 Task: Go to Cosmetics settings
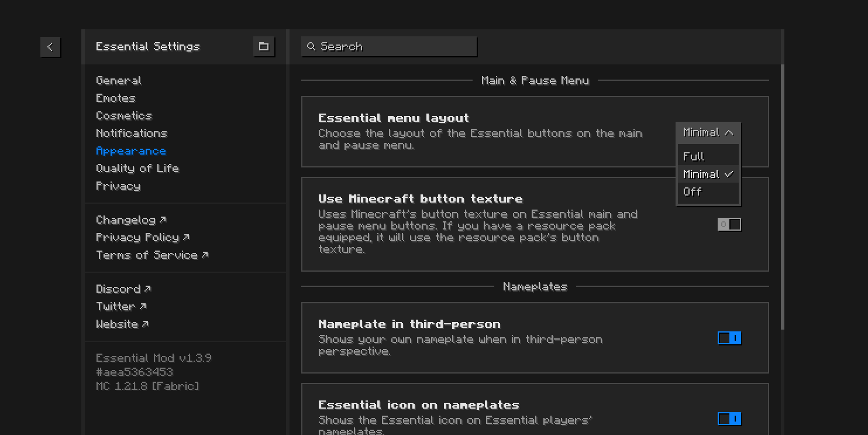(x=124, y=116)
